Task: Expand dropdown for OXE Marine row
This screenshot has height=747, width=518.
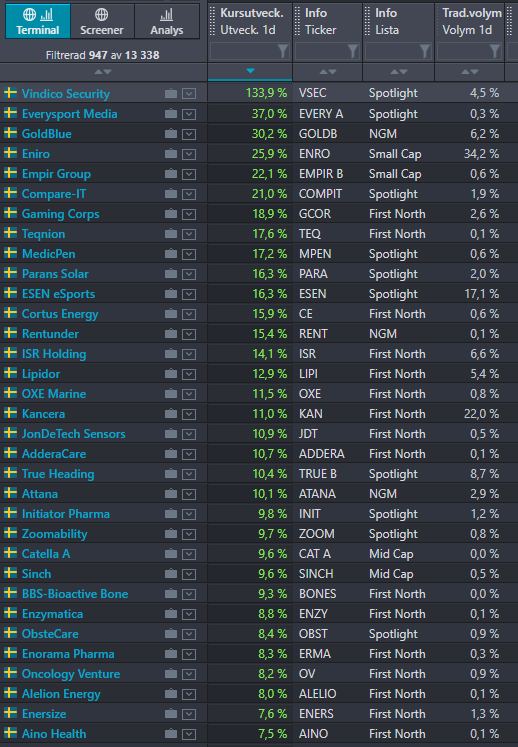Action: (189, 394)
